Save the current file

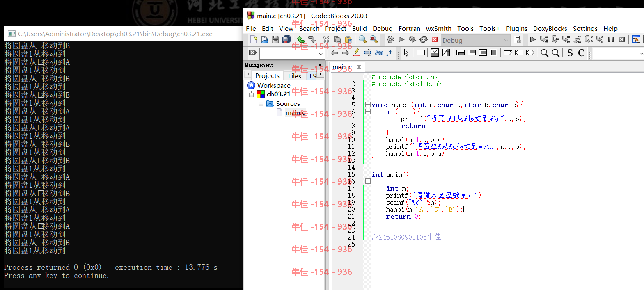pyautogui.click(x=275, y=40)
